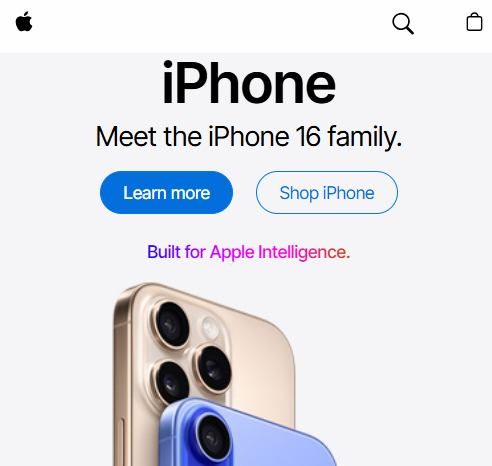Click the Built for Apple Intelligence tagline

(x=249, y=252)
